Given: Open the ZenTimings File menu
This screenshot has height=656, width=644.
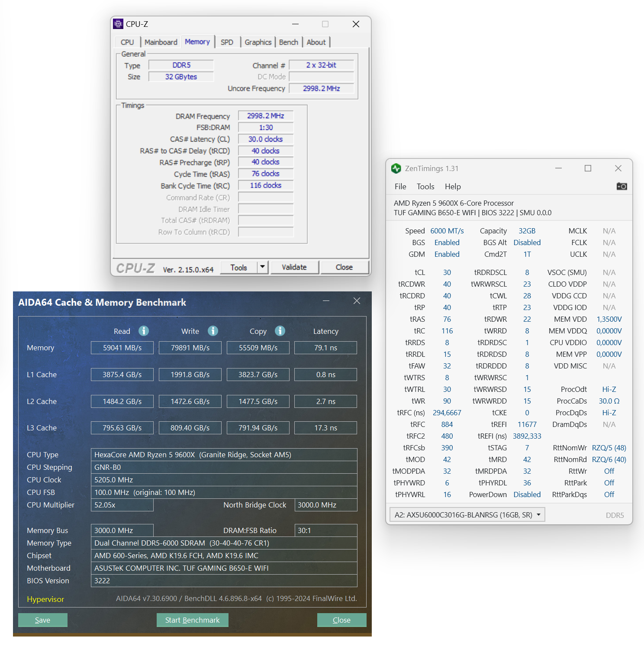Looking at the screenshot, I should click(x=400, y=187).
